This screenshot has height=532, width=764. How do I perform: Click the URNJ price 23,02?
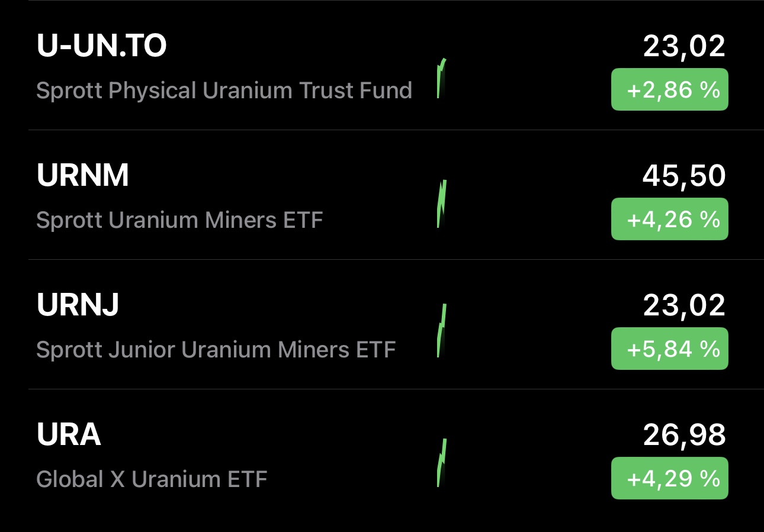click(x=684, y=305)
